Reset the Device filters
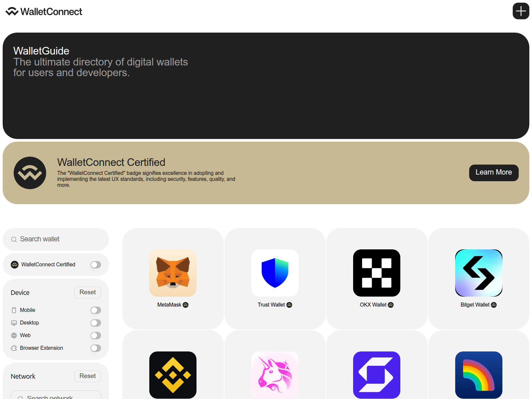This screenshot has width=532, height=399. 87,292
